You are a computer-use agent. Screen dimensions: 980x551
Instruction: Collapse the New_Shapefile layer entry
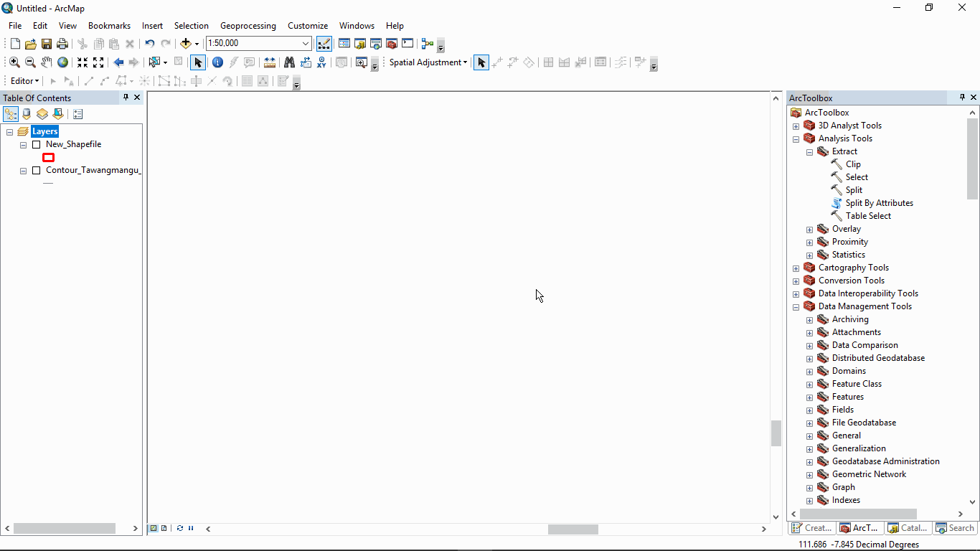pyautogui.click(x=23, y=145)
